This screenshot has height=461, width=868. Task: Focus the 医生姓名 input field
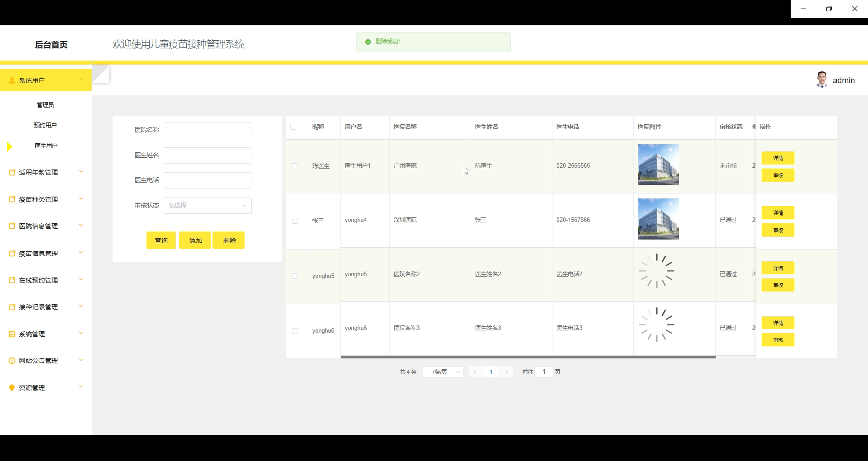(208, 155)
